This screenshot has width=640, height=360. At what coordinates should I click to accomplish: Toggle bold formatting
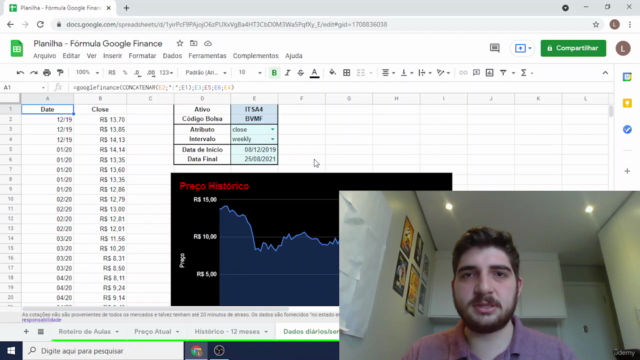pyautogui.click(x=274, y=73)
